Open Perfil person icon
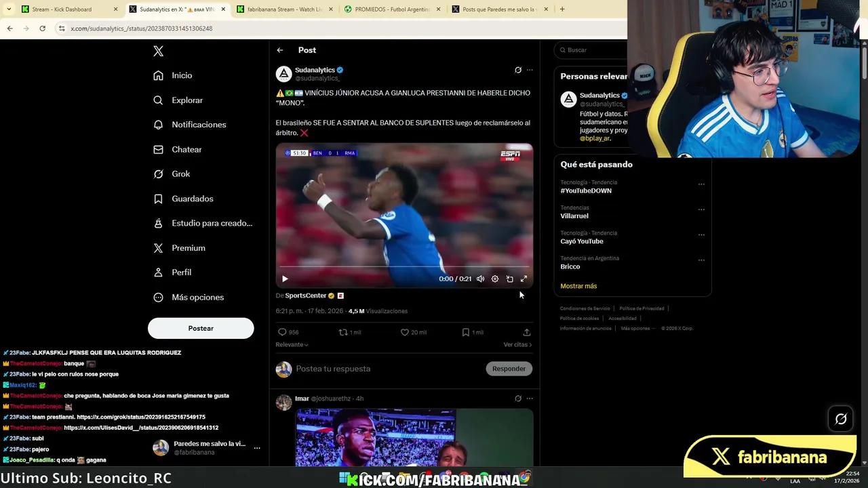The width and height of the screenshot is (868, 488). pyautogui.click(x=158, y=272)
